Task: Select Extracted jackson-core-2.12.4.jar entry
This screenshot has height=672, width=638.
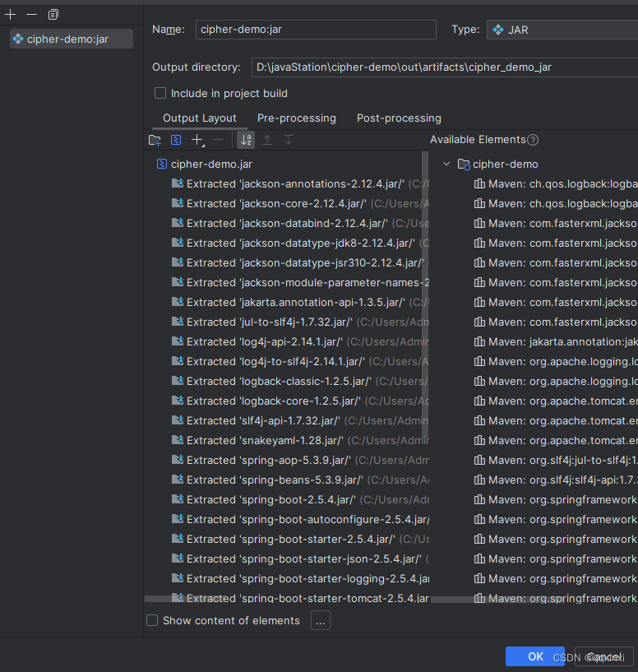Action: click(300, 203)
